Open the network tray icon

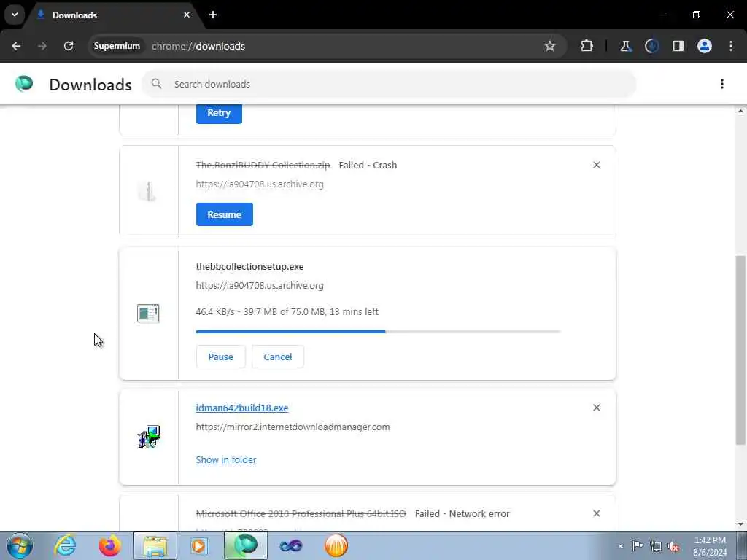tap(656, 546)
